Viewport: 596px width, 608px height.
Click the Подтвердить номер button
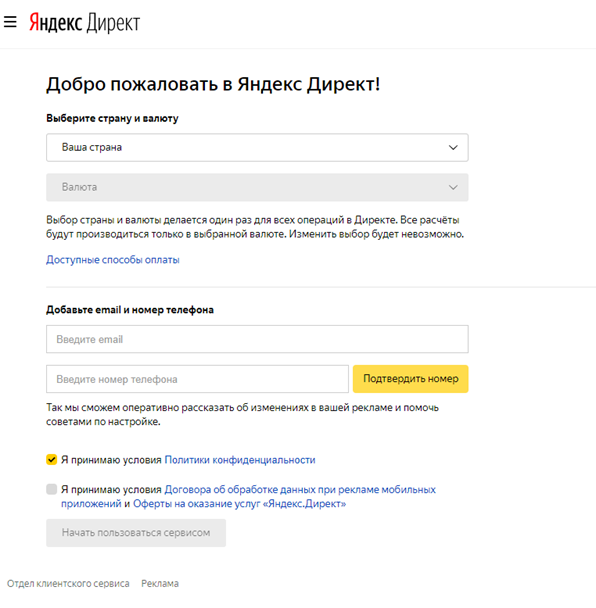411,379
